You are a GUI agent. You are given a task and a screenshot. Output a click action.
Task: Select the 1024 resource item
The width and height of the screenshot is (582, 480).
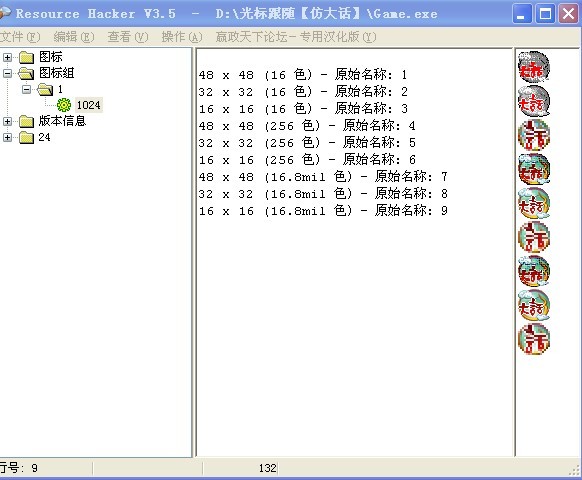88,105
